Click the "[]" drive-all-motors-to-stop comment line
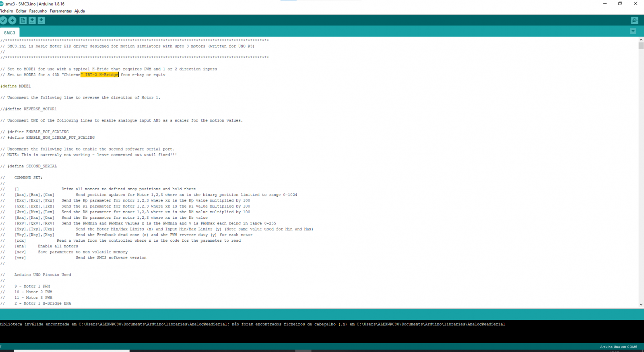The image size is (644, 352). click(x=98, y=189)
